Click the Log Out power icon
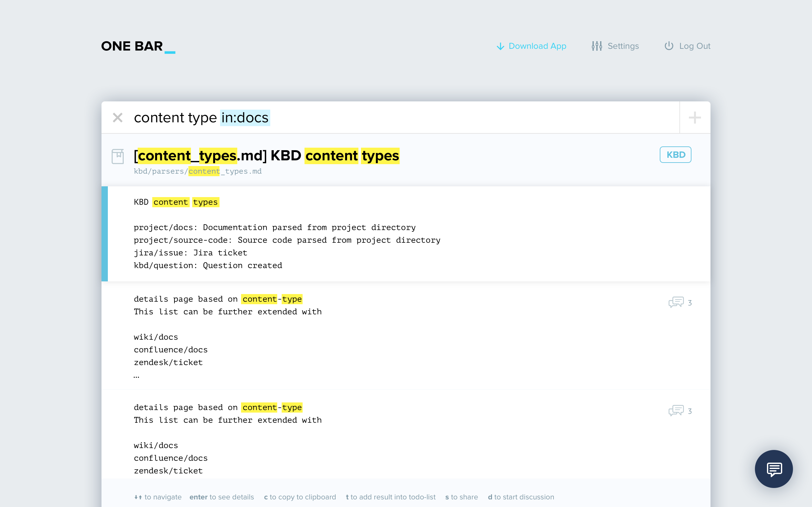The image size is (812, 507). coord(669,46)
